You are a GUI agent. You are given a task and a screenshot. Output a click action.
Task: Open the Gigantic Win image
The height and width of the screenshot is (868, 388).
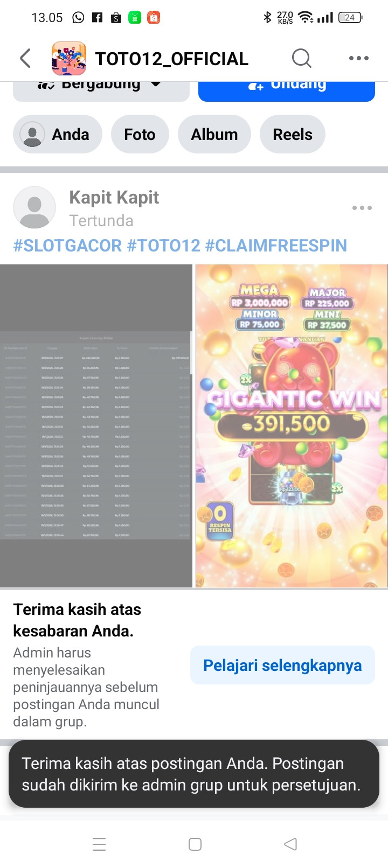coord(292,426)
